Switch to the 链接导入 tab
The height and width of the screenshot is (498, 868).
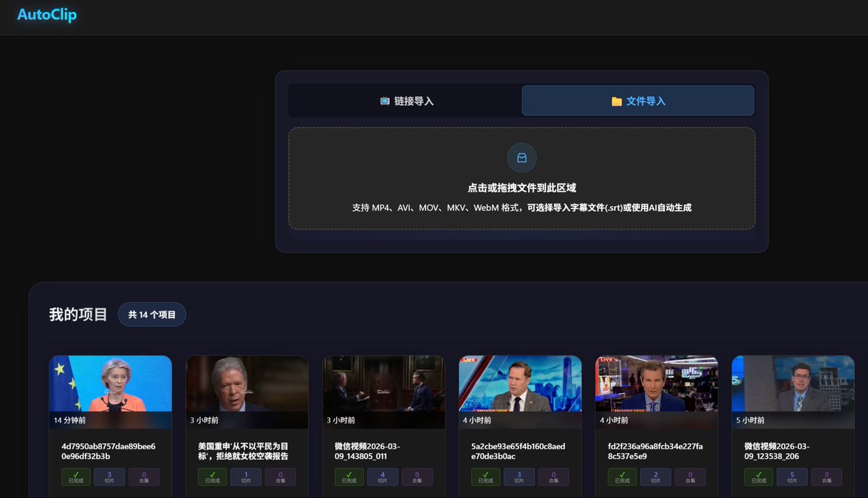405,100
